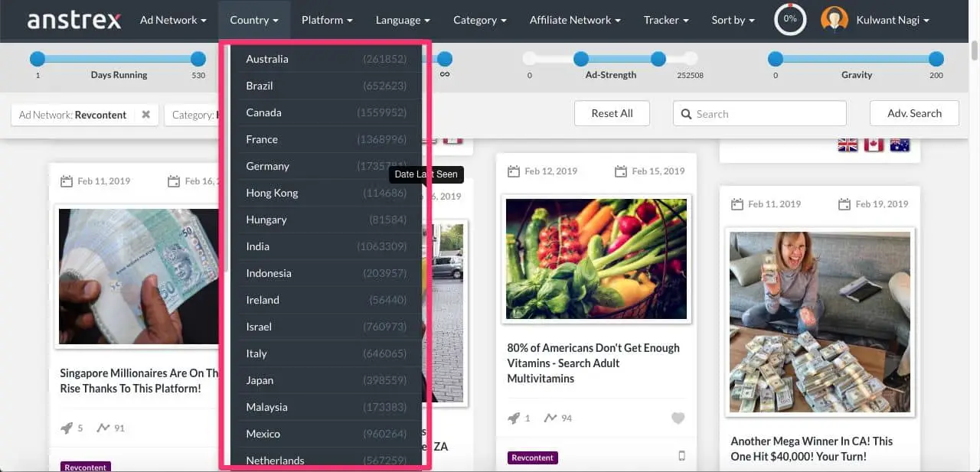Open Kulwant Nagi user menu
Screen dimensions: 980x472
tap(891, 20)
